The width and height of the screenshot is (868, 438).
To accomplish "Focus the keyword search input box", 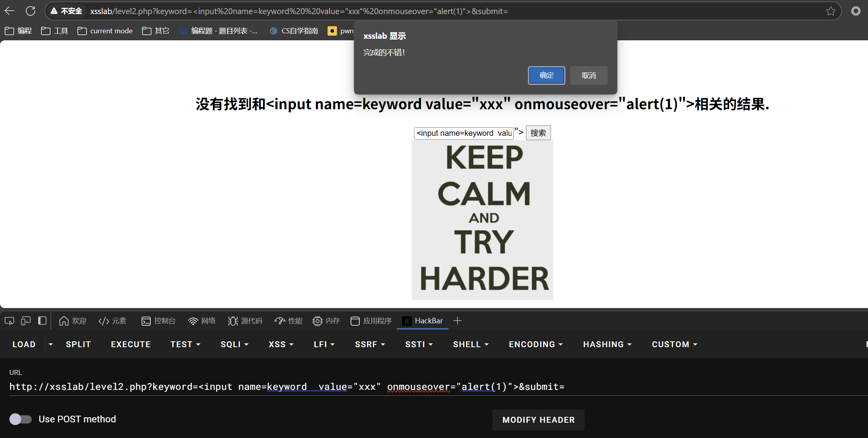I will pos(464,133).
